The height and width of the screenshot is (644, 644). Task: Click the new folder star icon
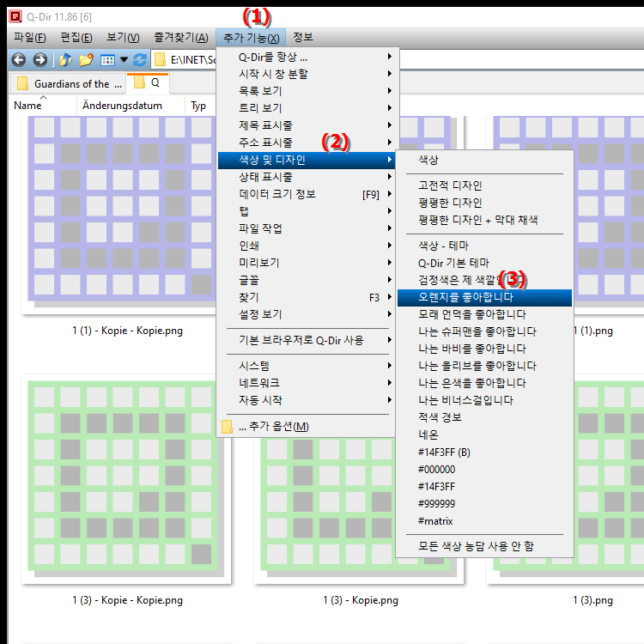pos(86,60)
